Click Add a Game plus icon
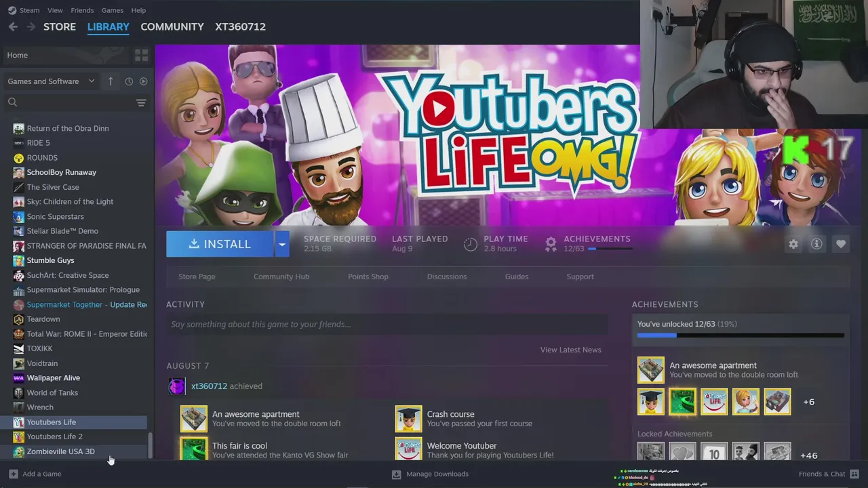868x488 pixels. point(14,474)
